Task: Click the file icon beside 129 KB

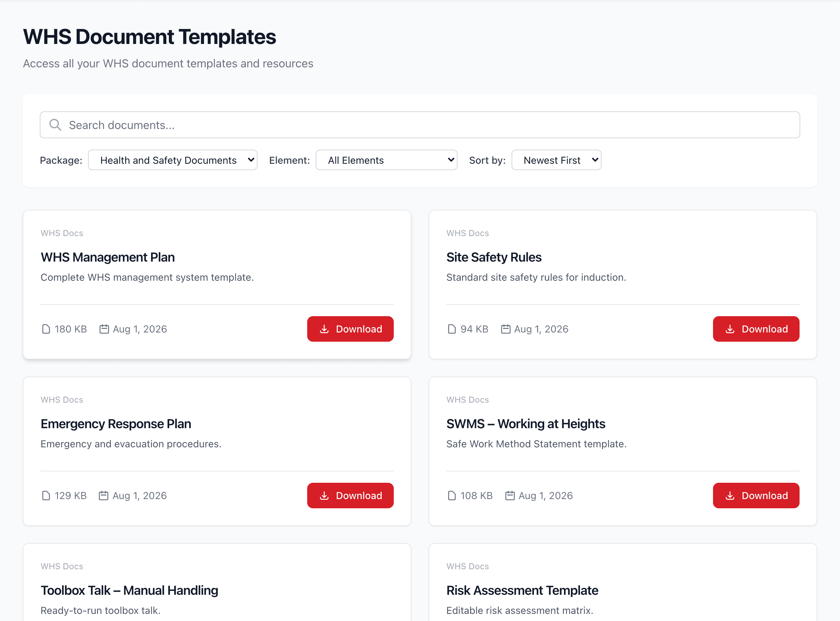Action: point(46,496)
